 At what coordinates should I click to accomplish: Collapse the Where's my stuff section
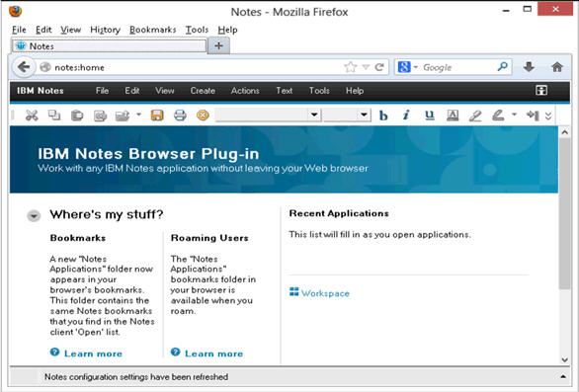tap(34, 215)
